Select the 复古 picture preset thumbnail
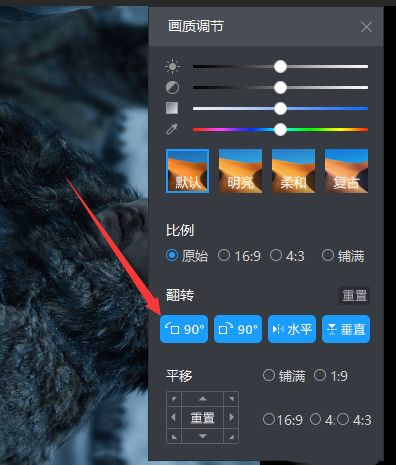The width and height of the screenshot is (396, 465). 346,171
